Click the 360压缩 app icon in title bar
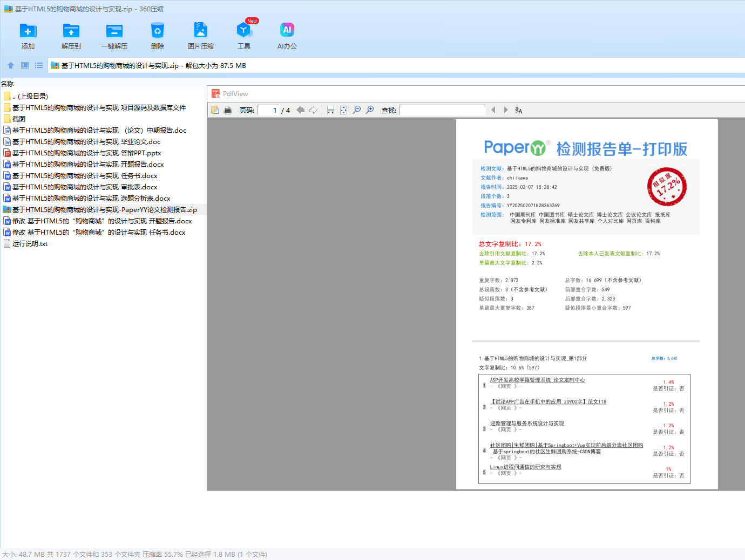Image resolution: width=745 pixels, height=560 pixels. pyautogui.click(x=8, y=9)
